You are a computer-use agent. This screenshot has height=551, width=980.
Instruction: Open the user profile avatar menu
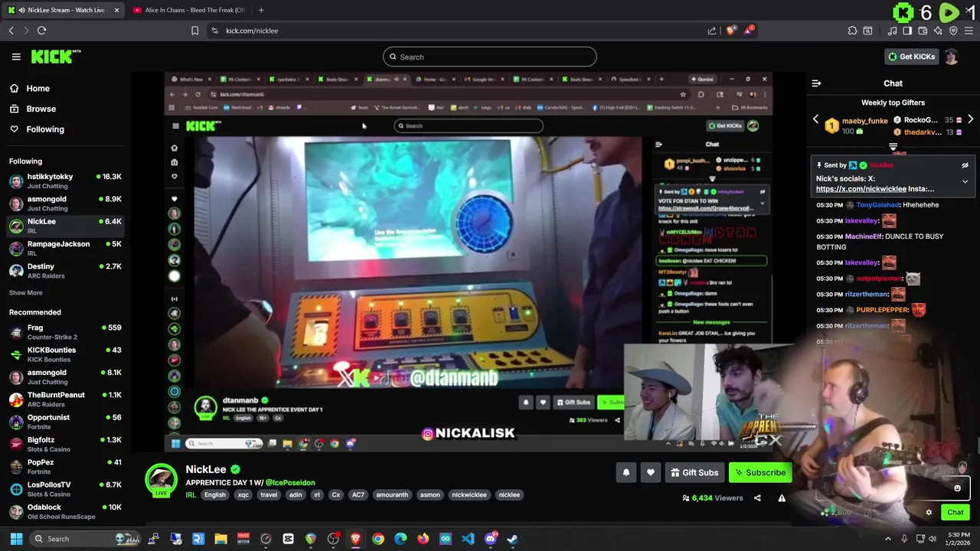(951, 57)
